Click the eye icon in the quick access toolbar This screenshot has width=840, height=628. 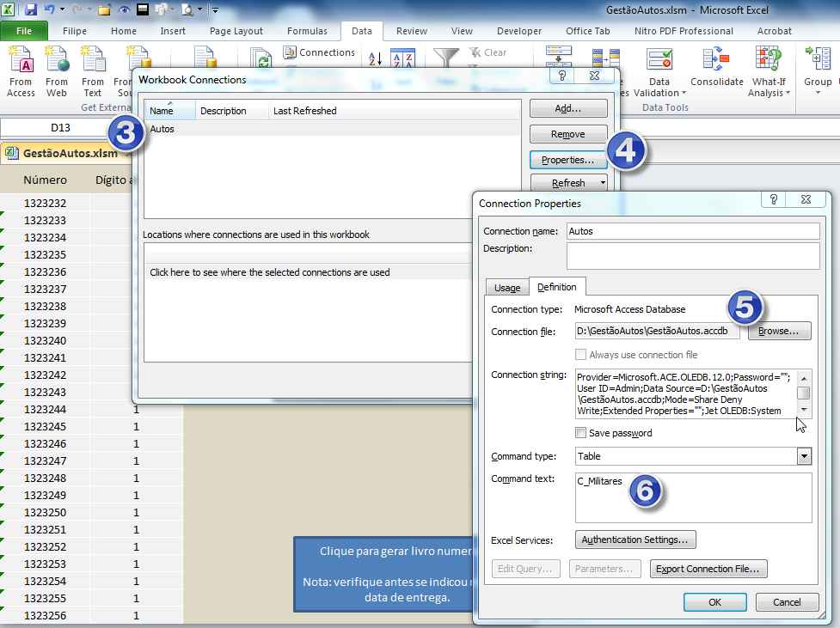[x=124, y=9]
